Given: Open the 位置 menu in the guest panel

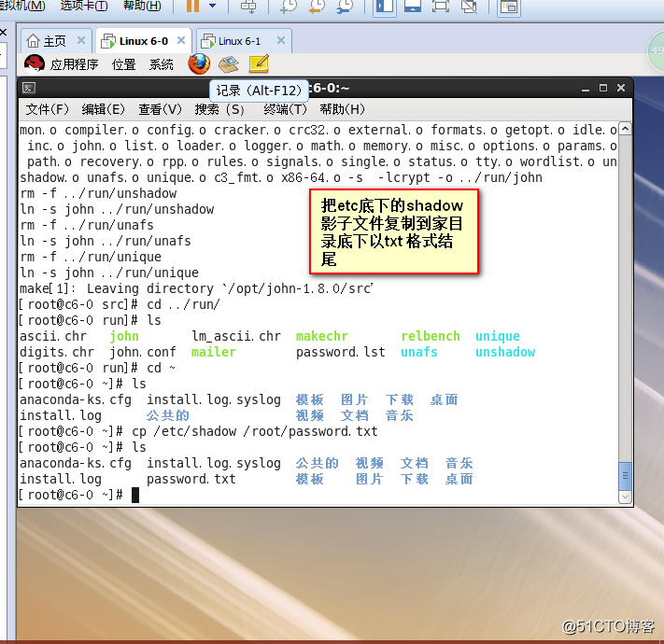Looking at the screenshot, I should (123, 64).
